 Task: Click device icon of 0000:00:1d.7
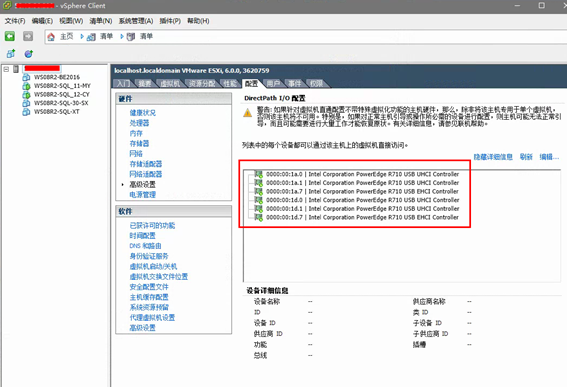(259, 217)
